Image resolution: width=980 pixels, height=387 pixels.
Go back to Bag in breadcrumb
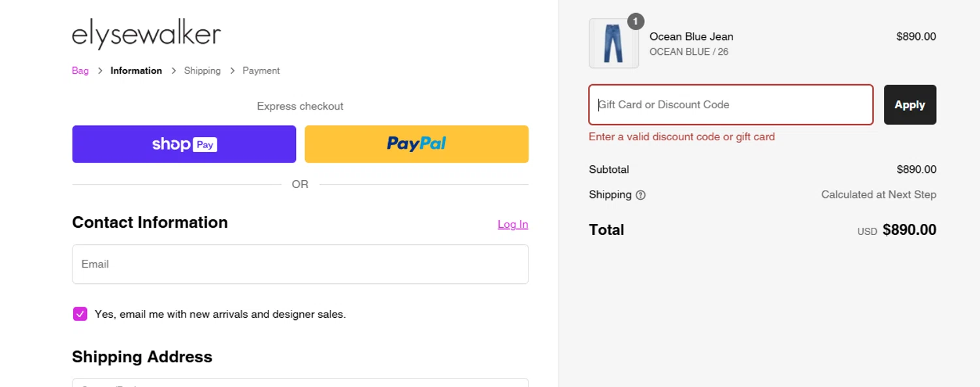80,70
